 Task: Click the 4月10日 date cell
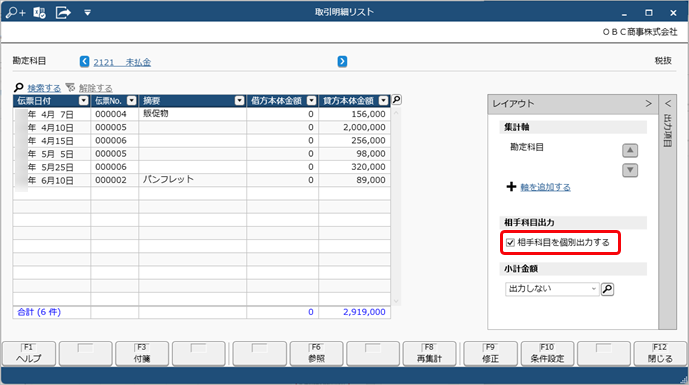coord(52,127)
